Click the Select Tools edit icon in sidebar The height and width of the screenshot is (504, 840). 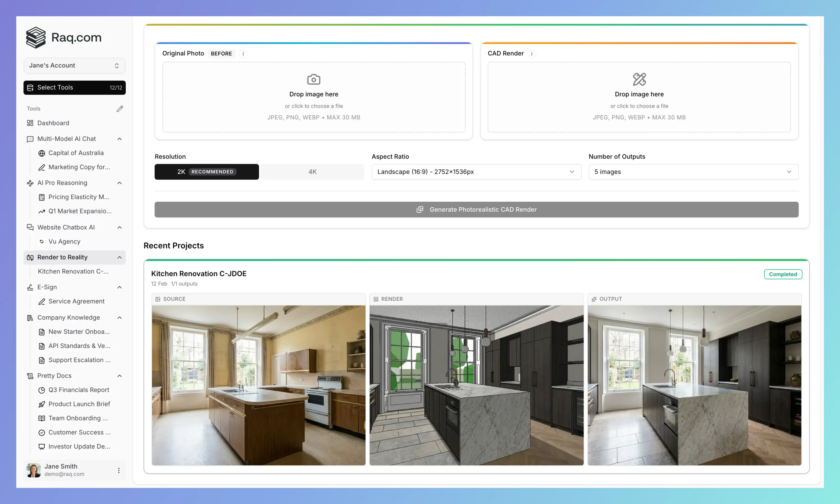(x=30, y=88)
